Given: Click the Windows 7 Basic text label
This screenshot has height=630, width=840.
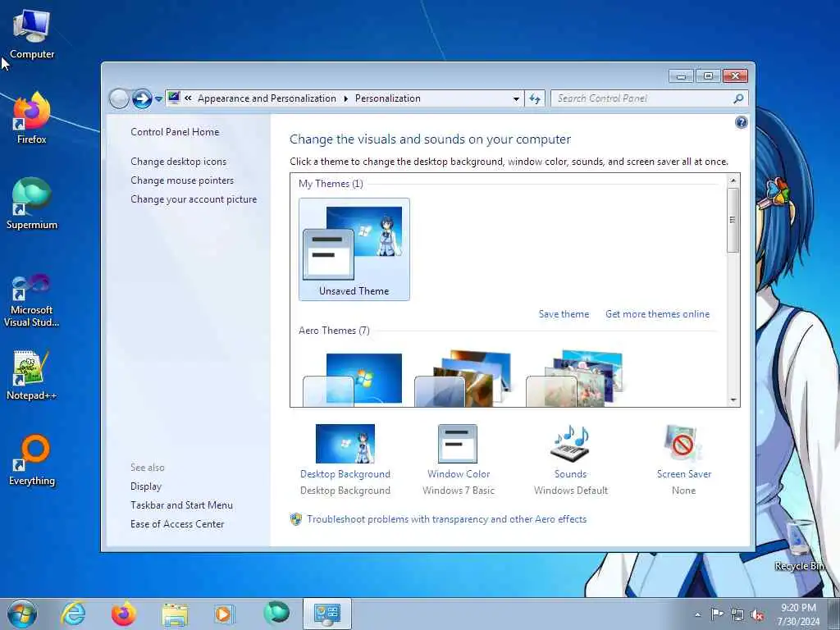Looking at the screenshot, I should click(458, 491).
